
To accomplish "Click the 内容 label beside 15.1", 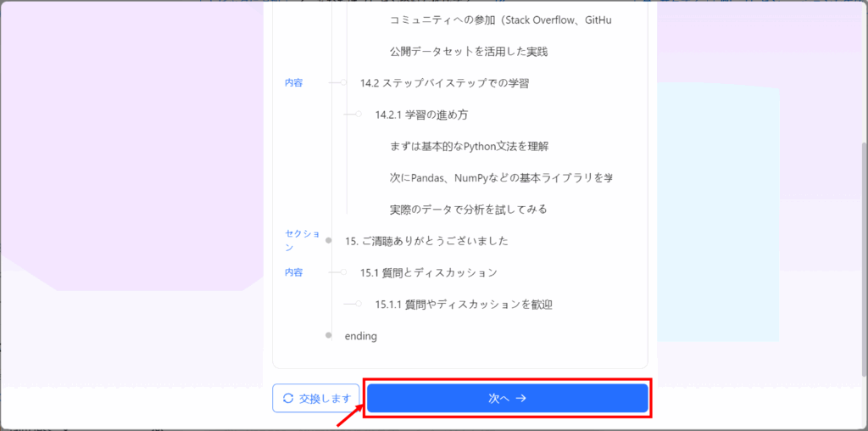I will pyautogui.click(x=294, y=272).
